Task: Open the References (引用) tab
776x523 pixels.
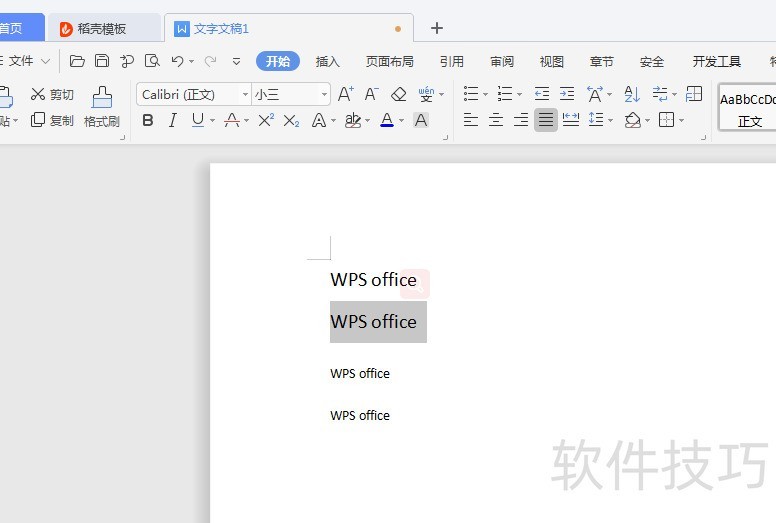Action: pos(452,61)
